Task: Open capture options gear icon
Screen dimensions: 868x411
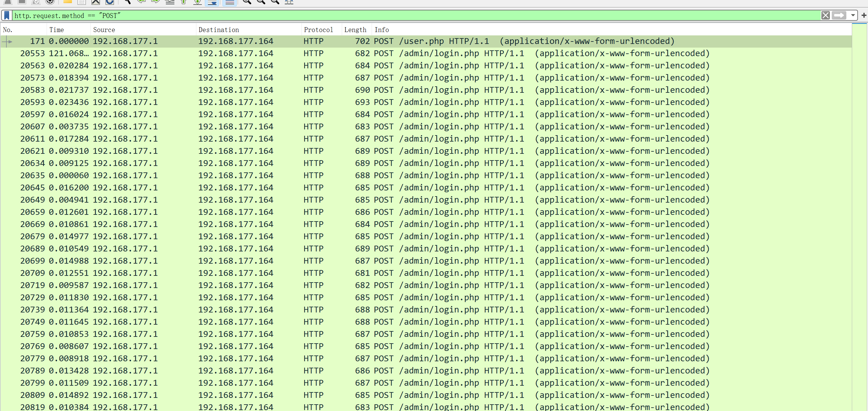Action: click(50, 2)
